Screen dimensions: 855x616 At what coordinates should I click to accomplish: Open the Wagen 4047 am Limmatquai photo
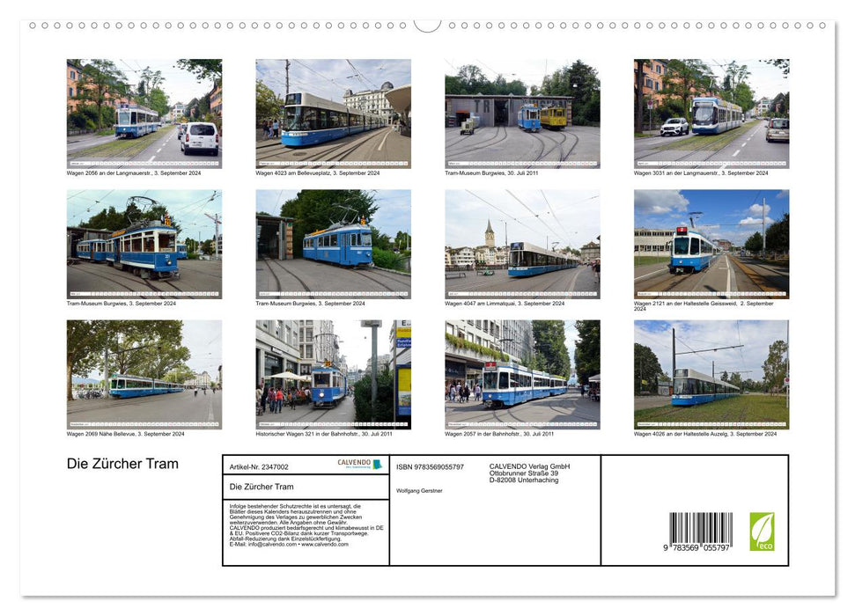coord(522,245)
